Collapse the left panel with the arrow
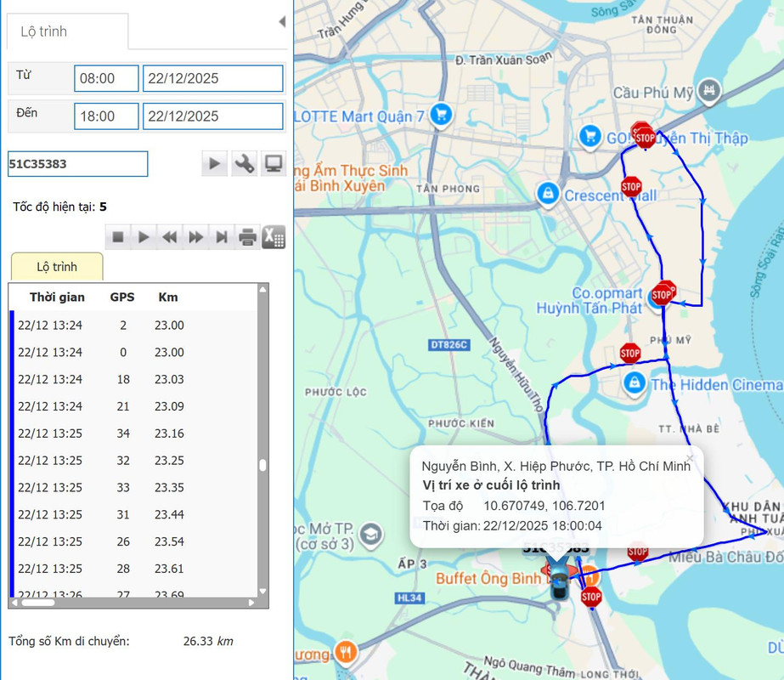784x680 pixels. coord(282,21)
